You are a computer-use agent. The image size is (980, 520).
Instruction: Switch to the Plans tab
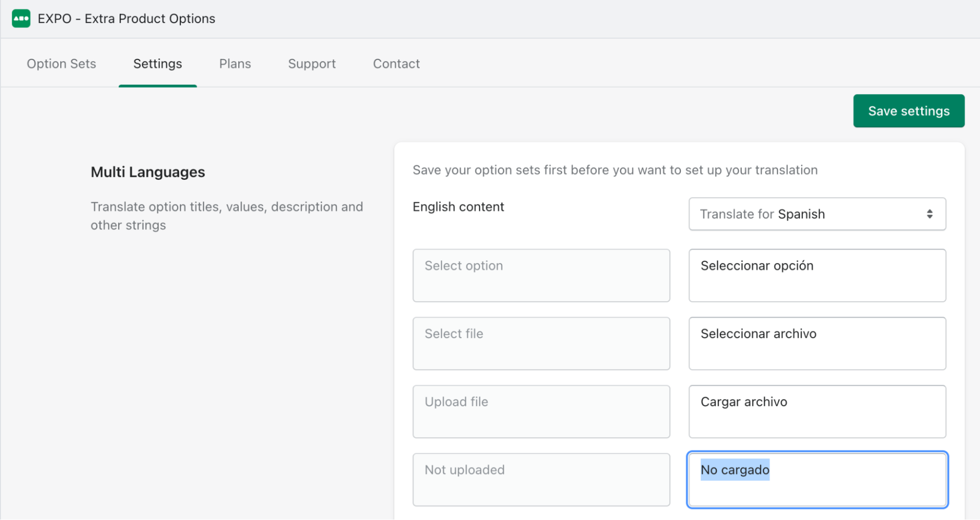235,64
